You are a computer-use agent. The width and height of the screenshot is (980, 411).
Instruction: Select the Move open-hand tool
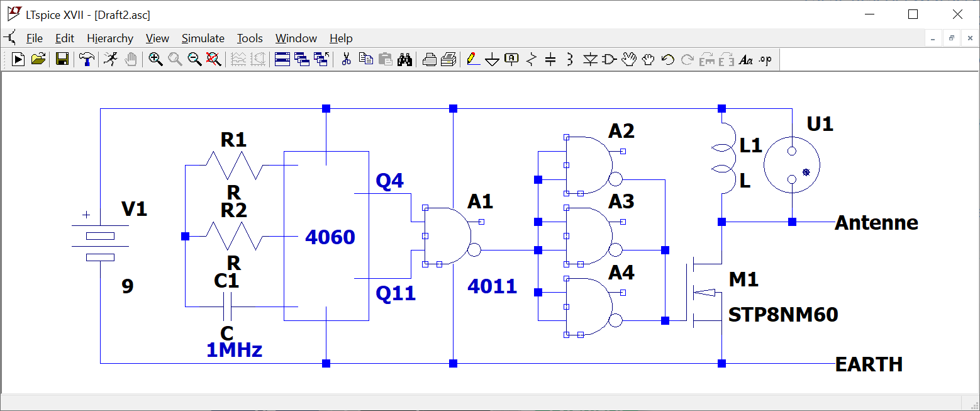(x=628, y=59)
